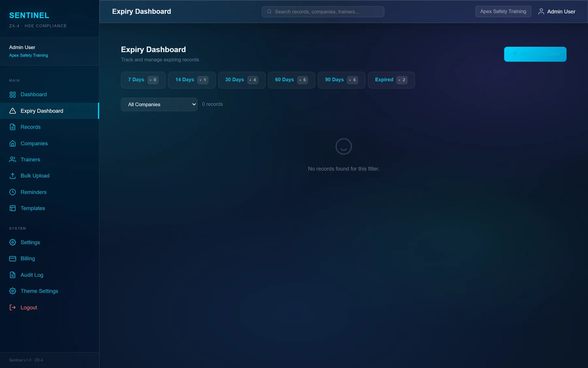Screen dimensions: 588x368
Task: Click the Bulk Upload arrow icon
Action: (x=12, y=176)
